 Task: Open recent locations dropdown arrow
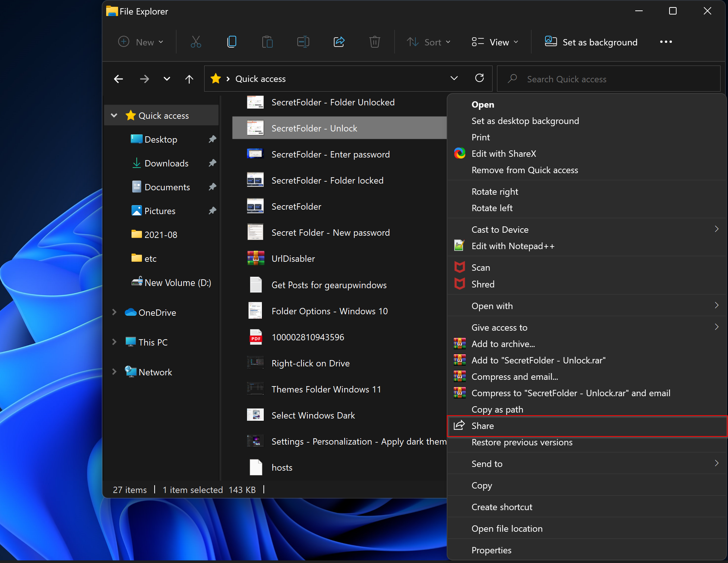[167, 79]
